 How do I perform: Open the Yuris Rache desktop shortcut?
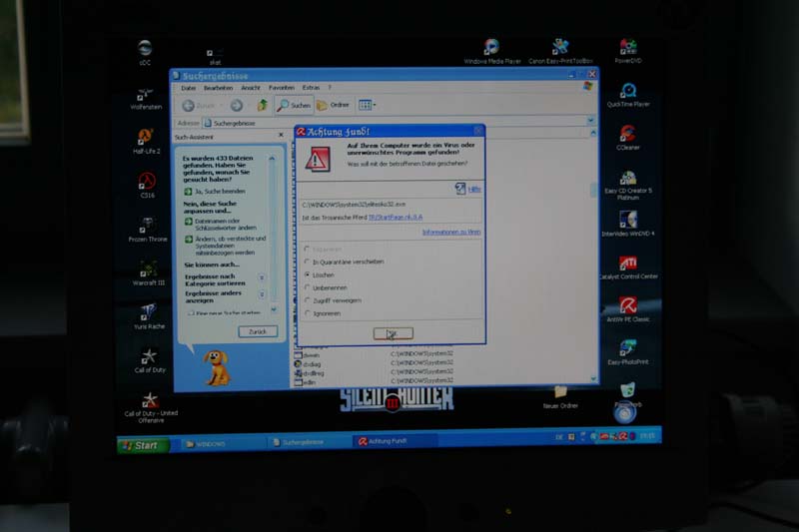(x=149, y=316)
